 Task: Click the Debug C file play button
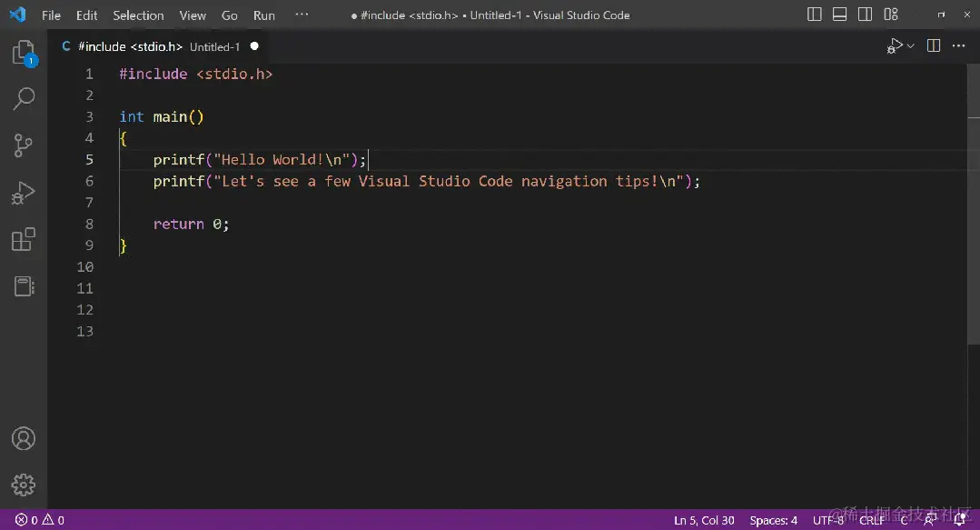pyautogui.click(x=894, y=45)
